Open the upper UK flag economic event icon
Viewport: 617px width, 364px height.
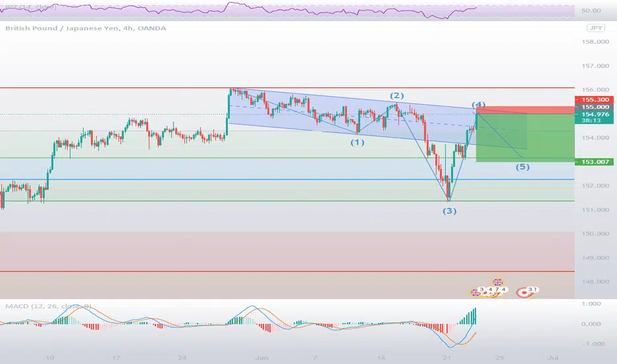pyautogui.click(x=498, y=282)
